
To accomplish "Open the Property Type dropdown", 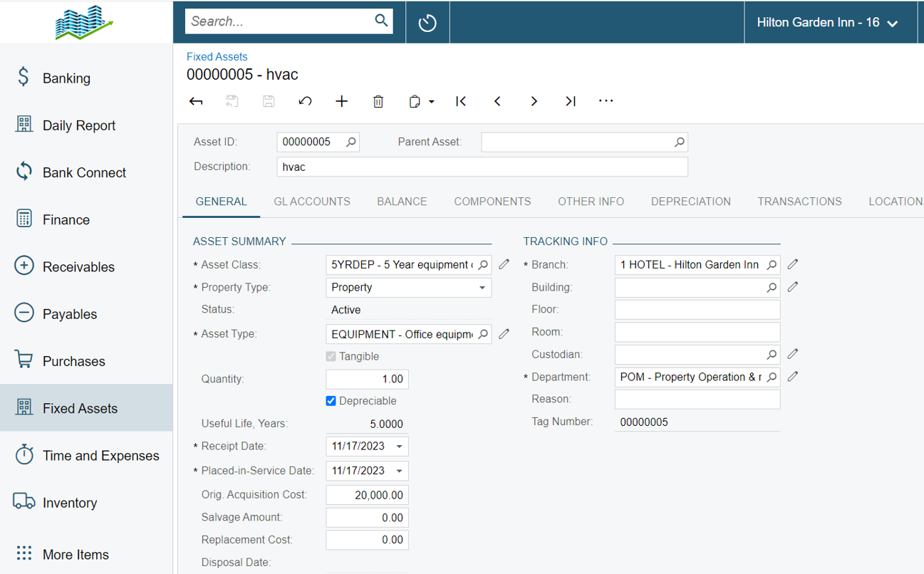I will point(482,288).
